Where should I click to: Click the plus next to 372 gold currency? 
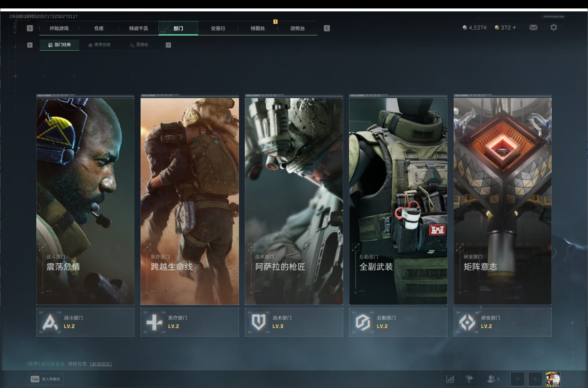pos(514,28)
